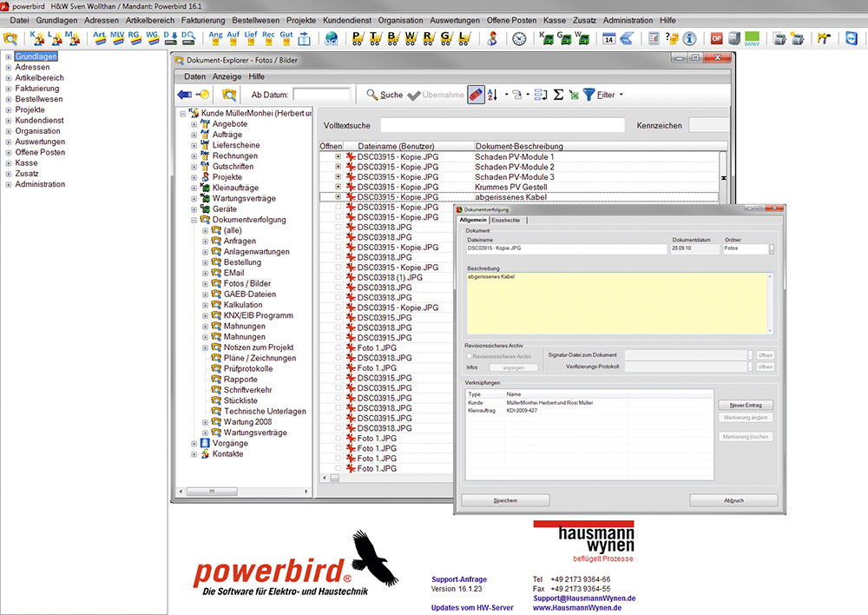
Task: Click the OCI globe icon
Action: 331,38
